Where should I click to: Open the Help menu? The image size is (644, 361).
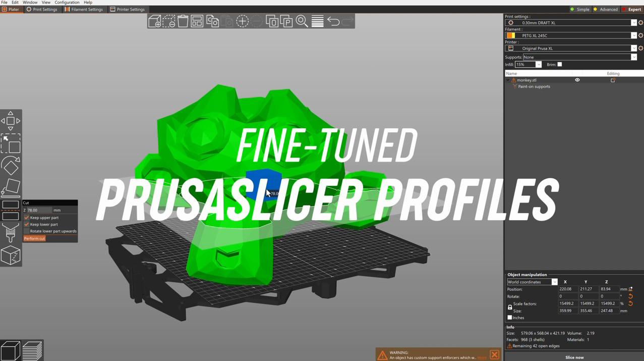[x=88, y=3]
